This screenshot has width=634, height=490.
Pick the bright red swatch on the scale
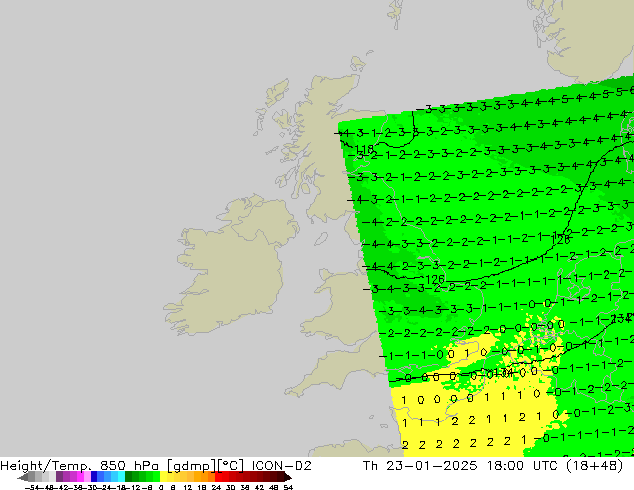218,477
